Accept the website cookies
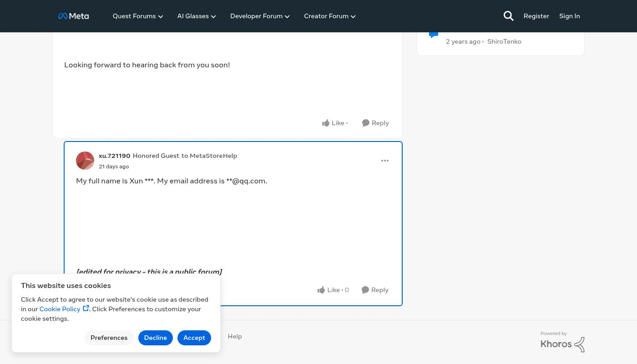This screenshot has height=364, width=637. tap(194, 338)
